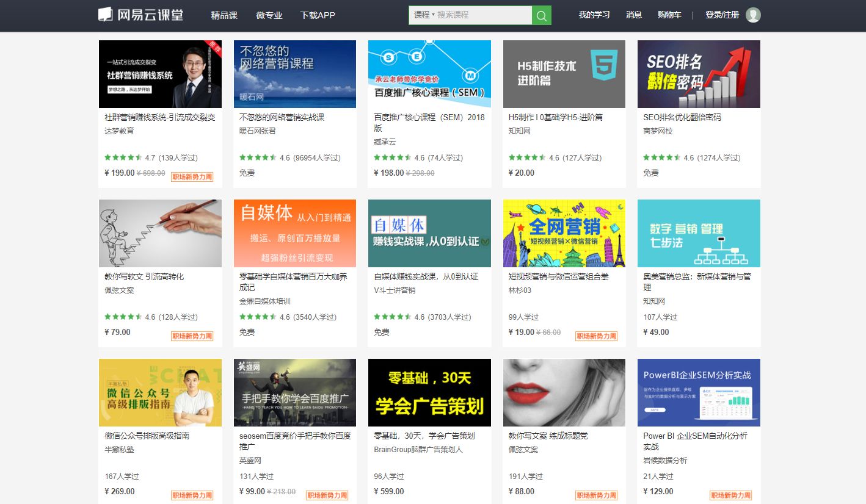The image size is (866, 504).
Task: Click 职场新势力周 badge on ¥199.00 course
Action: tap(192, 177)
